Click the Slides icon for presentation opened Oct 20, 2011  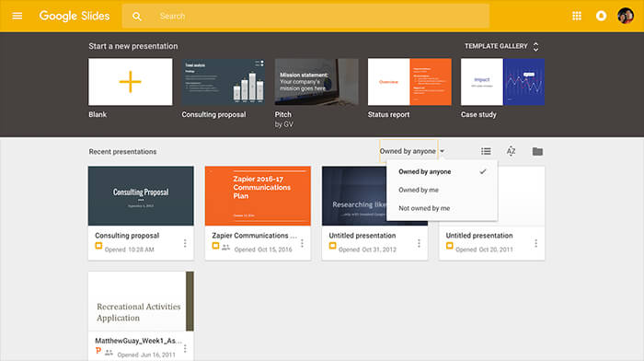pos(450,246)
